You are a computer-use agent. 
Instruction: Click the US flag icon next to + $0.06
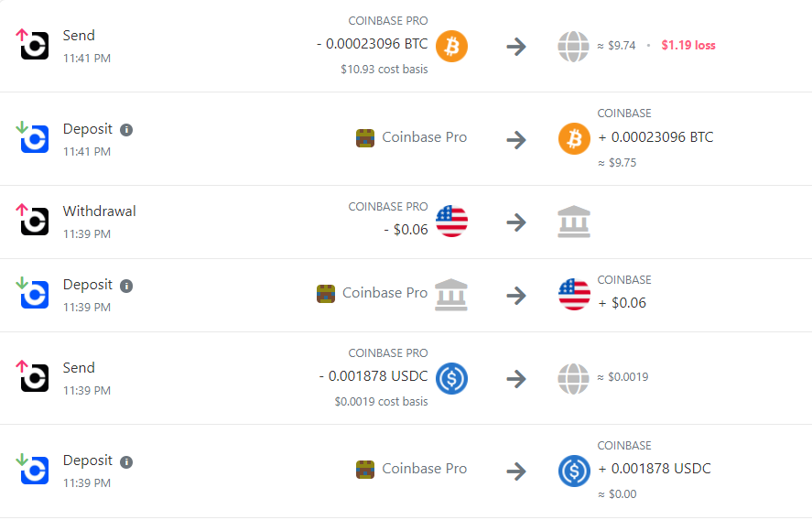pos(574,295)
